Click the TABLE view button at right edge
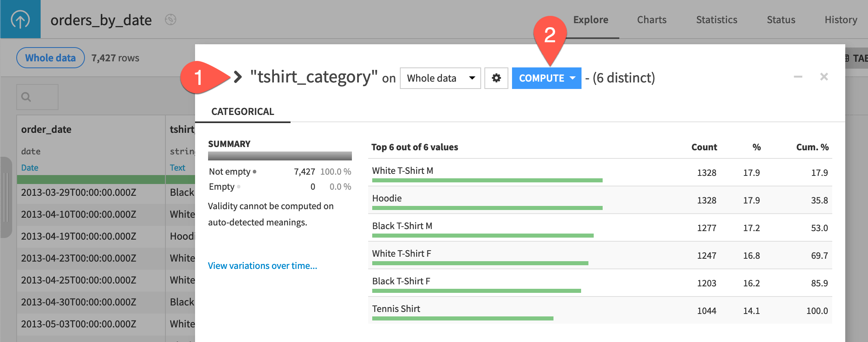Screen dimensions: 868x342 click(857, 58)
